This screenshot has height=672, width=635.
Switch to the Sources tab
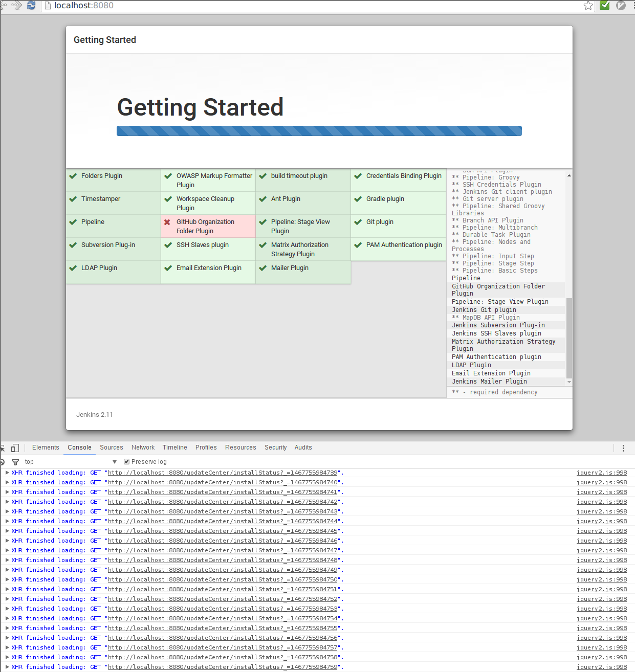click(x=111, y=447)
